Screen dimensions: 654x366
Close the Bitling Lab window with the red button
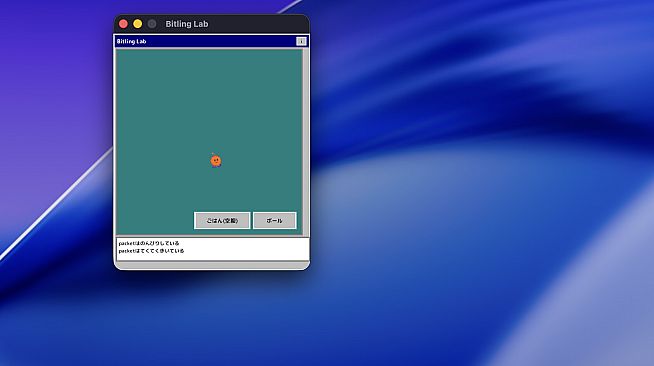pyautogui.click(x=123, y=24)
